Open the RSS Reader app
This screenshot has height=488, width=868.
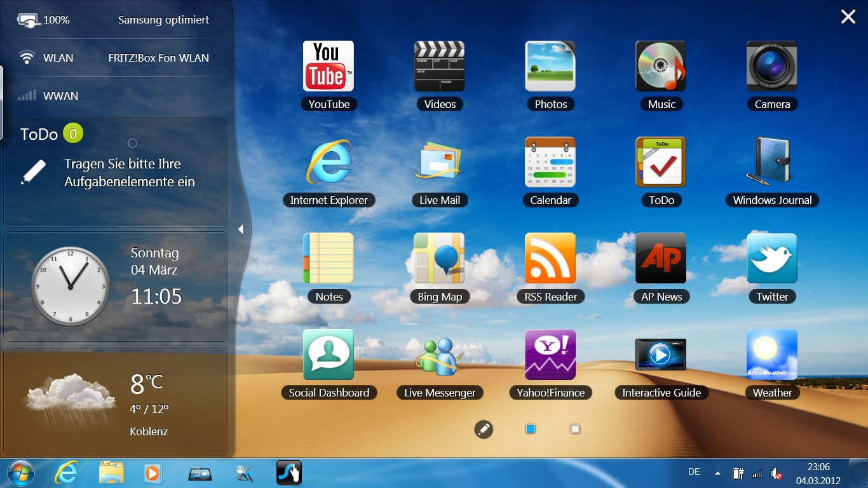[550, 259]
